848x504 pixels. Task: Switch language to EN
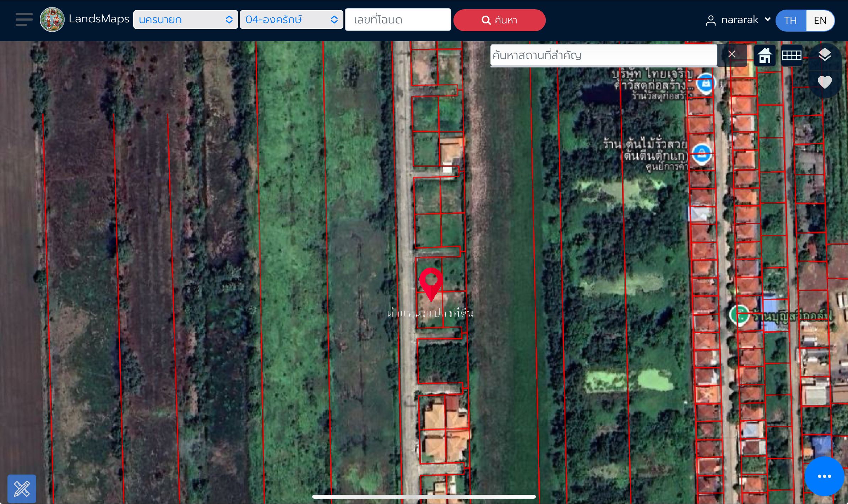pos(820,20)
